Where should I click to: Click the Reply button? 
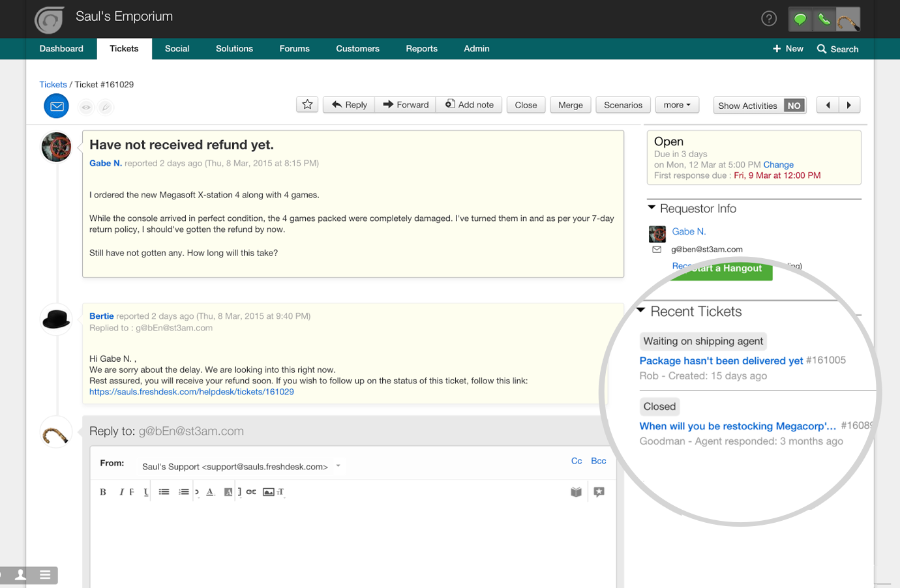click(x=349, y=105)
